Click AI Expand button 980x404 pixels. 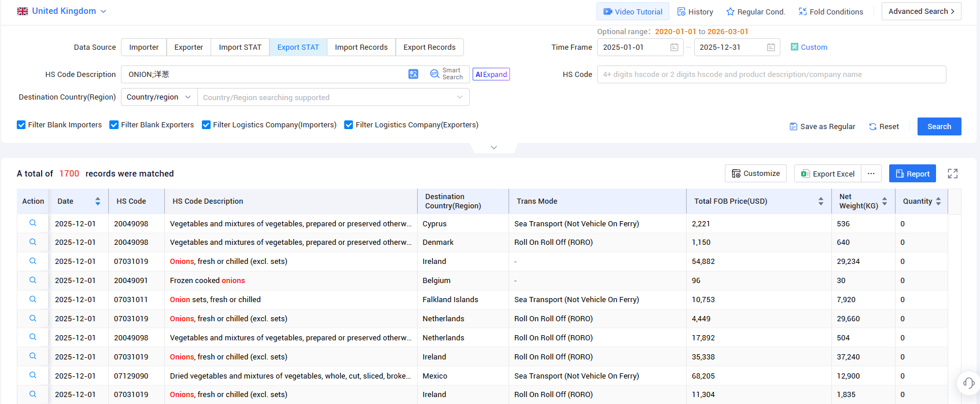491,74
